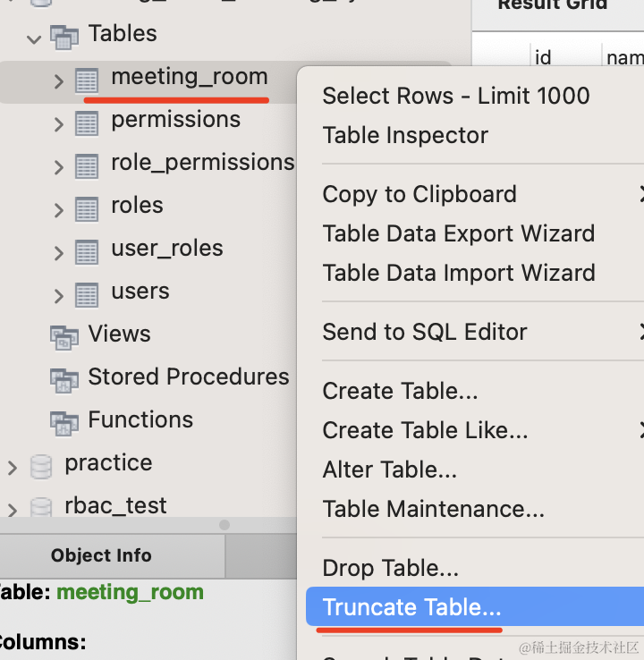Click the practice database icon
This screenshot has width=644, height=660.
pos(41,467)
